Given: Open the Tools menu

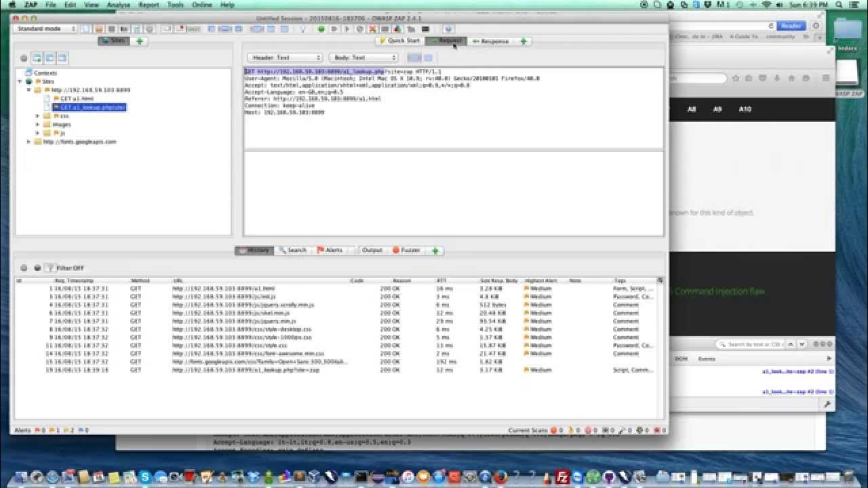Looking at the screenshot, I should [x=175, y=5].
